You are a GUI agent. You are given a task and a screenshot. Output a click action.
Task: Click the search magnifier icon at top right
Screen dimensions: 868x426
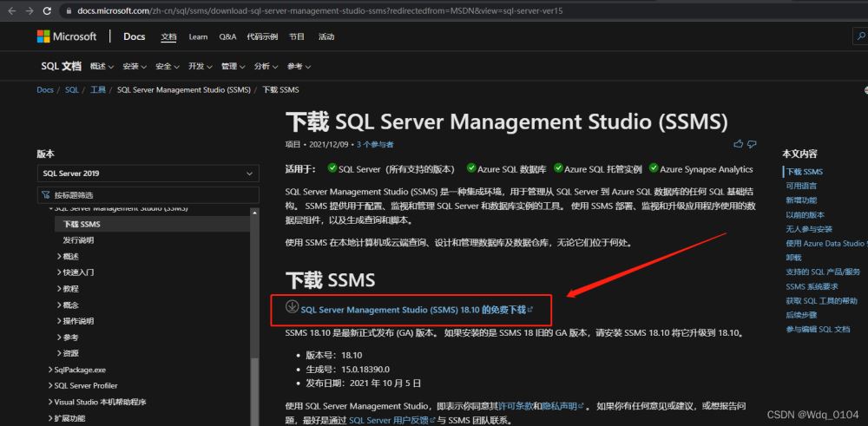pos(858,36)
